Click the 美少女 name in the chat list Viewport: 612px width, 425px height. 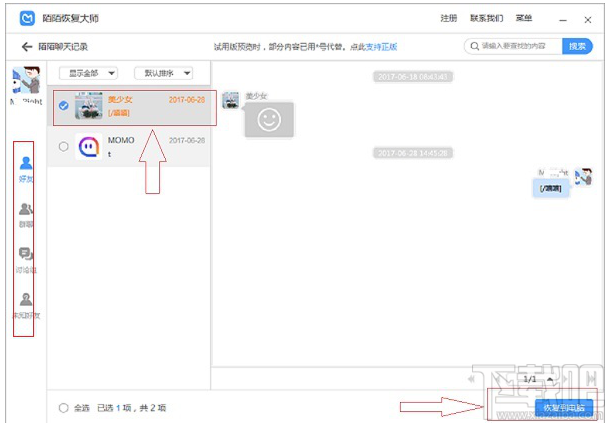point(120,100)
